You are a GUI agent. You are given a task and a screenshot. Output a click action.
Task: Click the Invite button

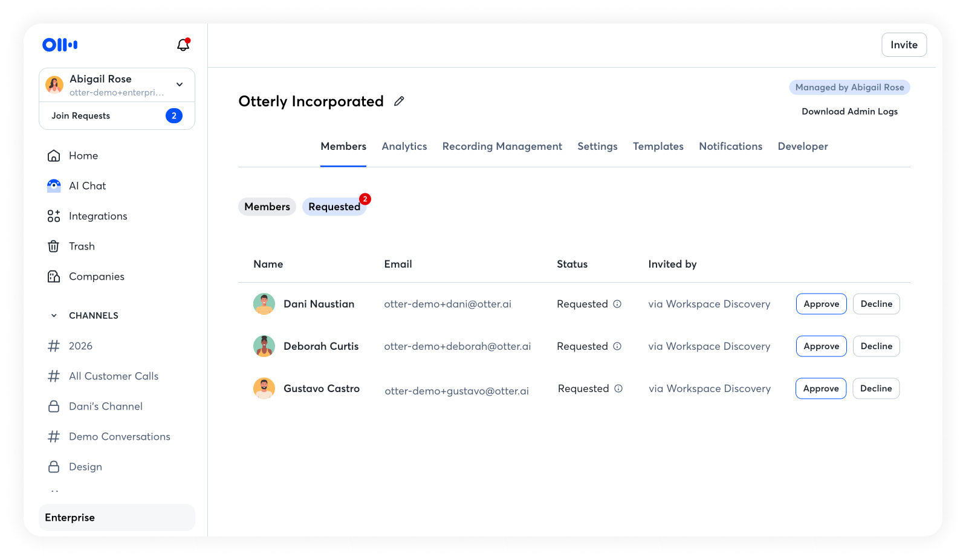(x=904, y=45)
